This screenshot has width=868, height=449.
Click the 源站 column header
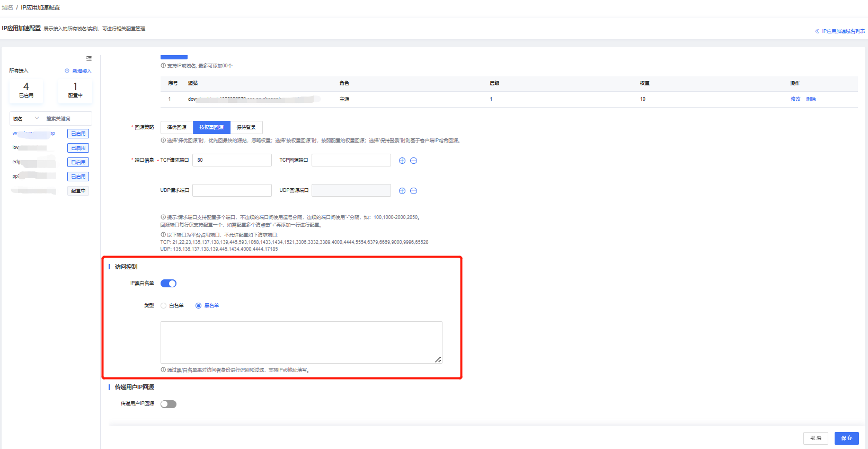[193, 83]
